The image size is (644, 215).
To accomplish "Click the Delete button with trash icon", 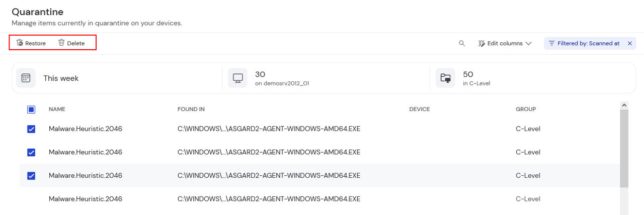I will (71, 43).
